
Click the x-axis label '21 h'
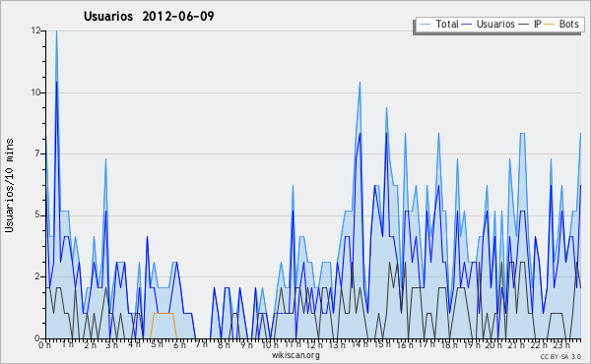[x=515, y=344]
